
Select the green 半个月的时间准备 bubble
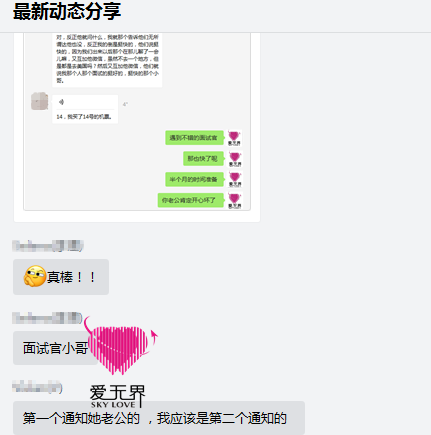[194, 179]
